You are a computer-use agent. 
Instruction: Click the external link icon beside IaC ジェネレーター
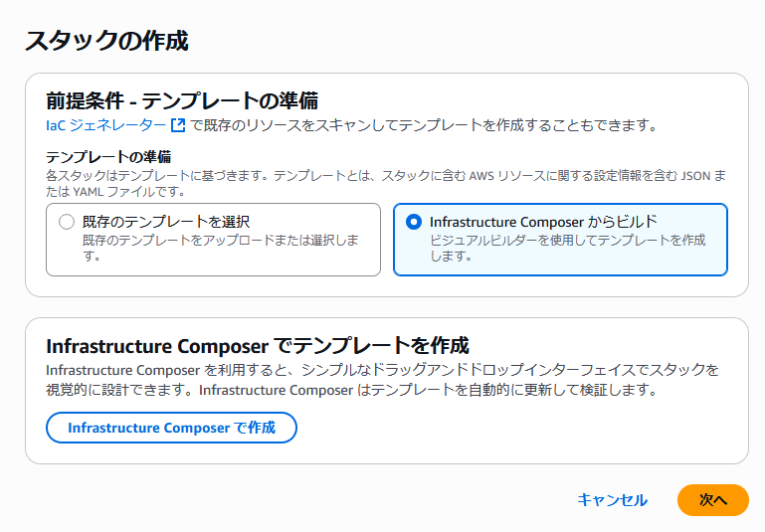click(x=178, y=125)
